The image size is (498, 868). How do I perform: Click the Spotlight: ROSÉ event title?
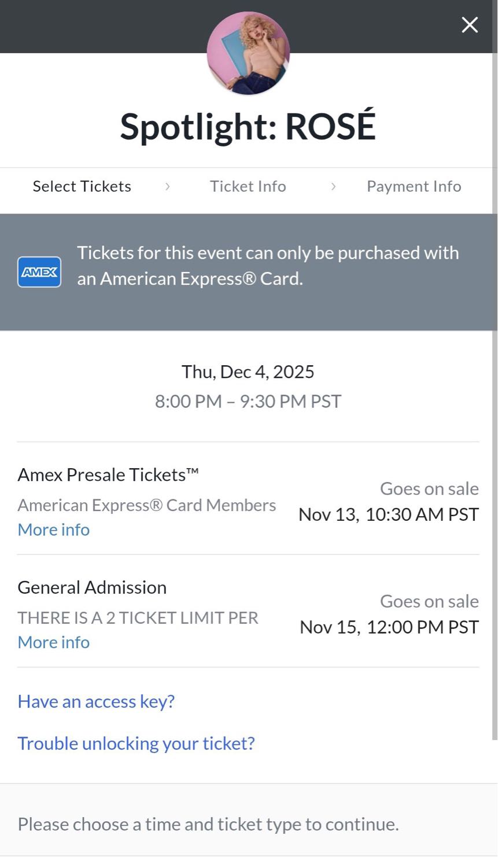pos(248,126)
